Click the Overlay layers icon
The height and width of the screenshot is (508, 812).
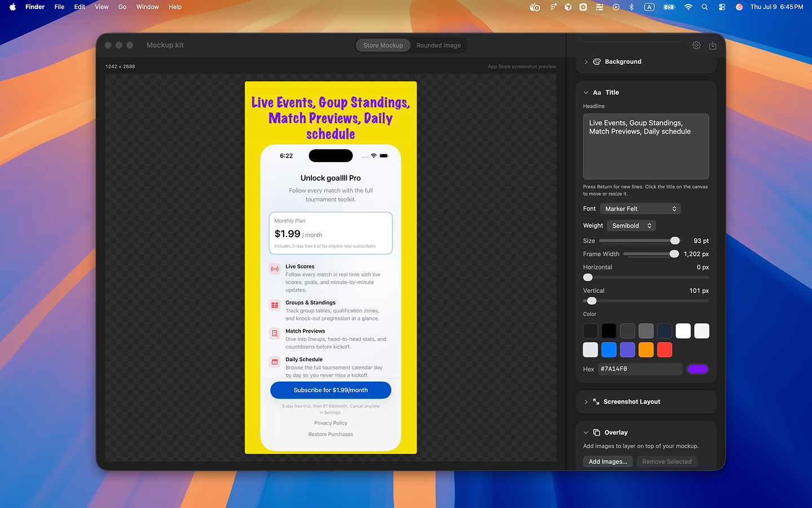pos(597,432)
